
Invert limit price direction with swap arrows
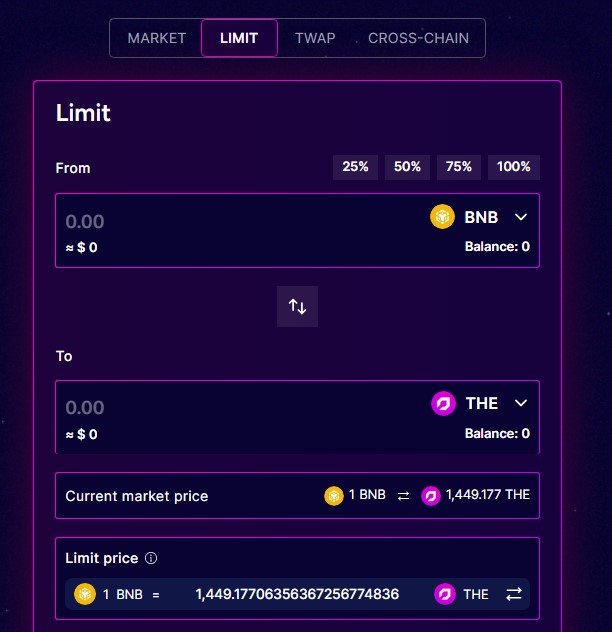point(514,594)
